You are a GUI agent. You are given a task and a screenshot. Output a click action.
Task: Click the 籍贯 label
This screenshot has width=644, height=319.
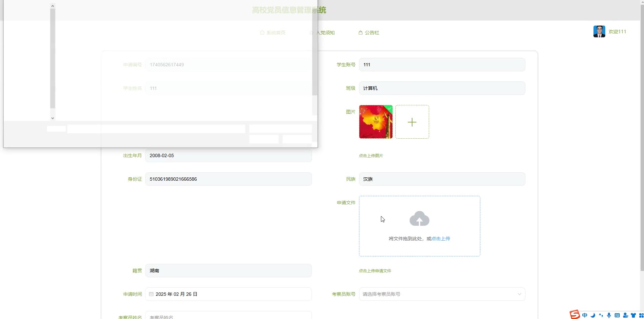(x=137, y=271)
